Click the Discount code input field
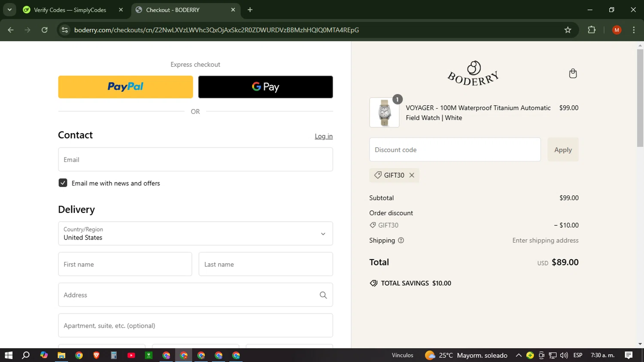The height and width of the screenshot is (362, 644). coord(455,149)
